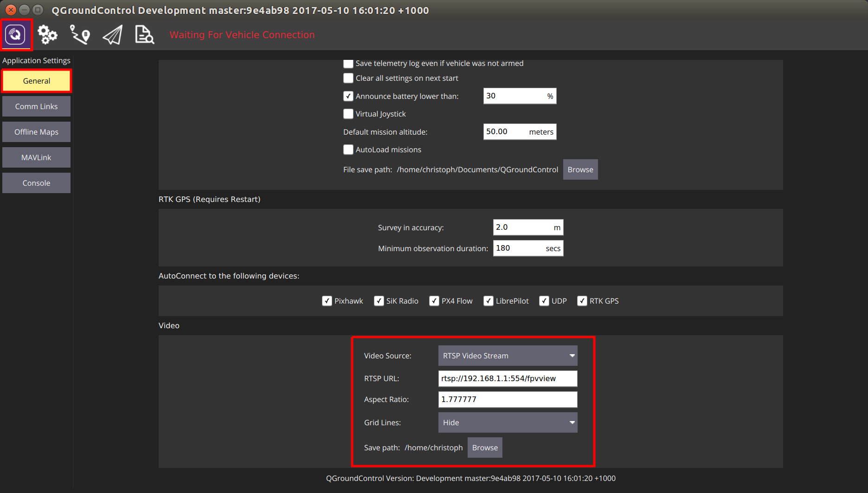Image resolution: width=868 pixels, height=493 pixels.
Task: Close the QGroundControl window
Action: [11, 10]
